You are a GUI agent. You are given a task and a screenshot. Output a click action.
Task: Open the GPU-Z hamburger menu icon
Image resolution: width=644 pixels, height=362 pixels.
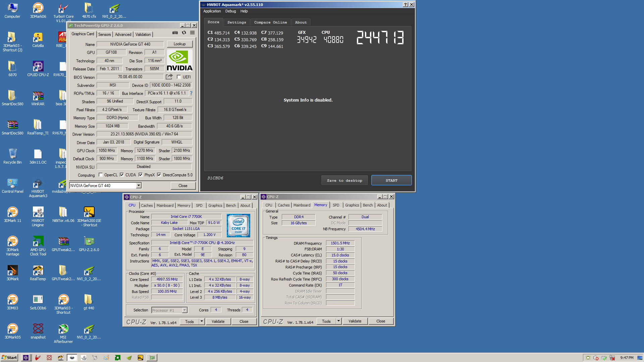pos(192,33)
